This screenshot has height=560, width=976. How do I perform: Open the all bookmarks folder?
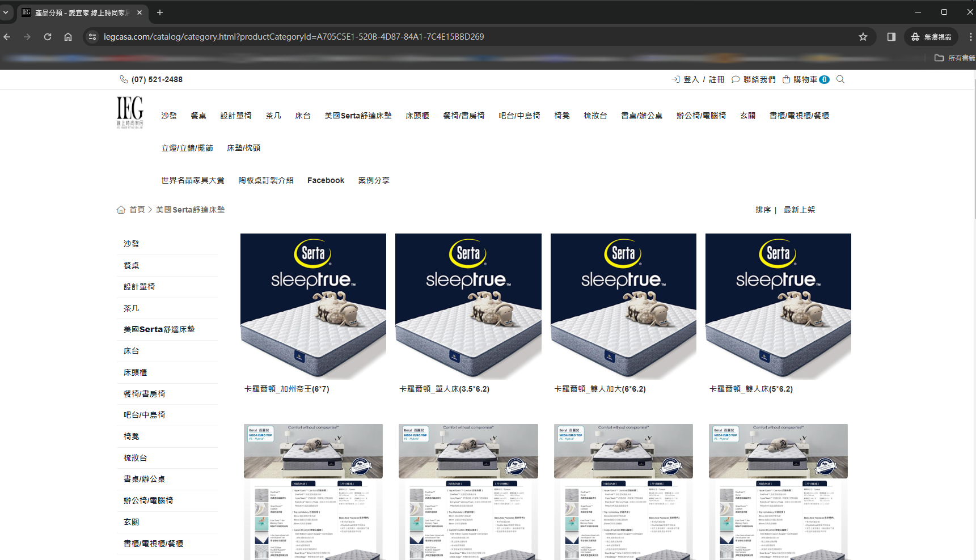(954, 58)
